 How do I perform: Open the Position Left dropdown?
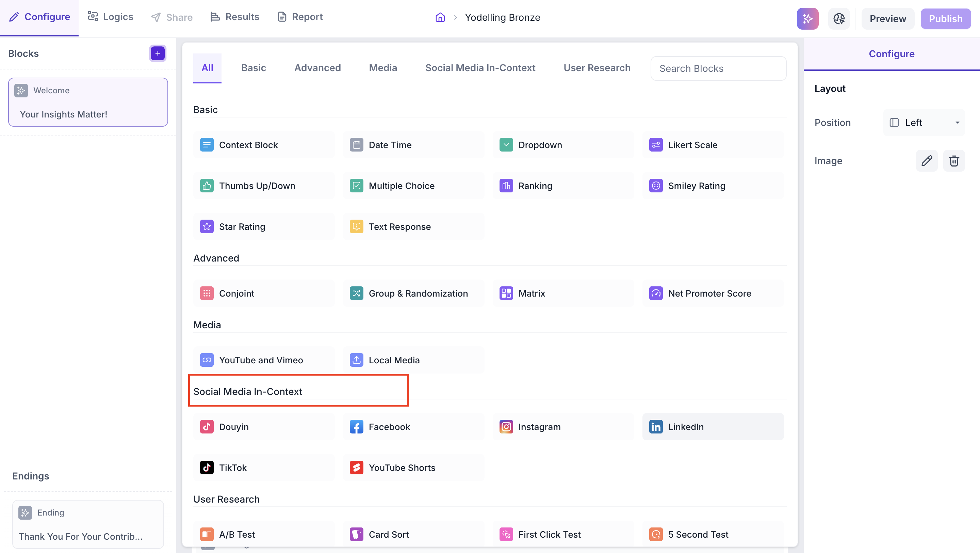924,123
